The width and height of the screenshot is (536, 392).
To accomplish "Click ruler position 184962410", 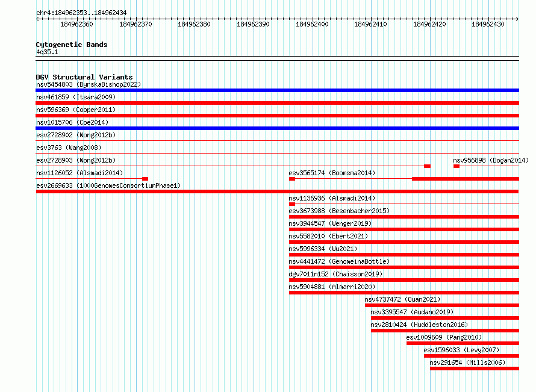I will [x=370, y=24].
